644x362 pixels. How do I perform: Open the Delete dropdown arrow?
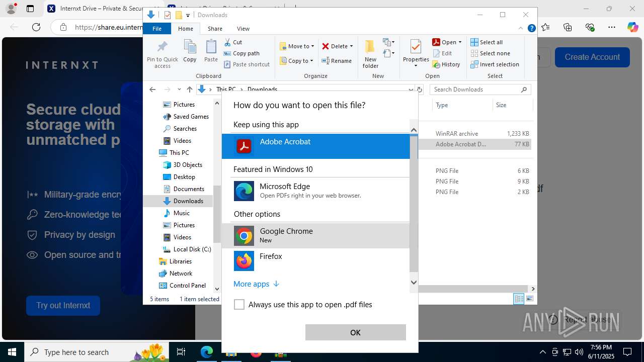coord(351,46)
